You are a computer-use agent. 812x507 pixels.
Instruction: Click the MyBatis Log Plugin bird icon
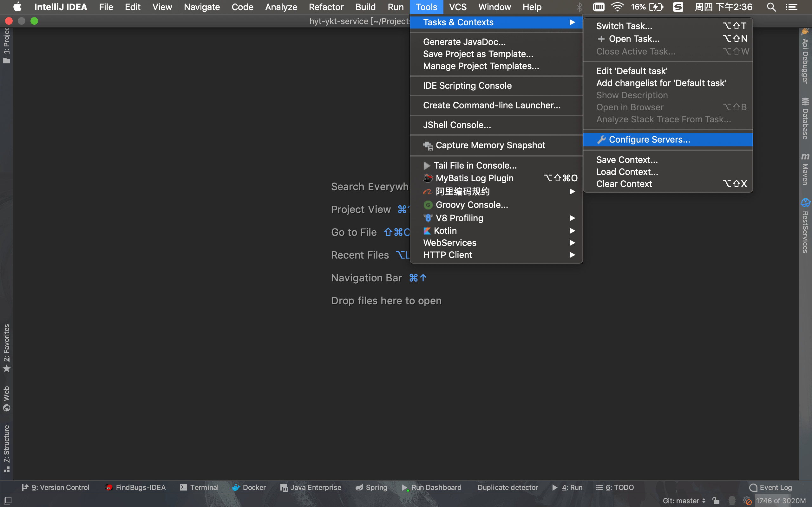428,178
